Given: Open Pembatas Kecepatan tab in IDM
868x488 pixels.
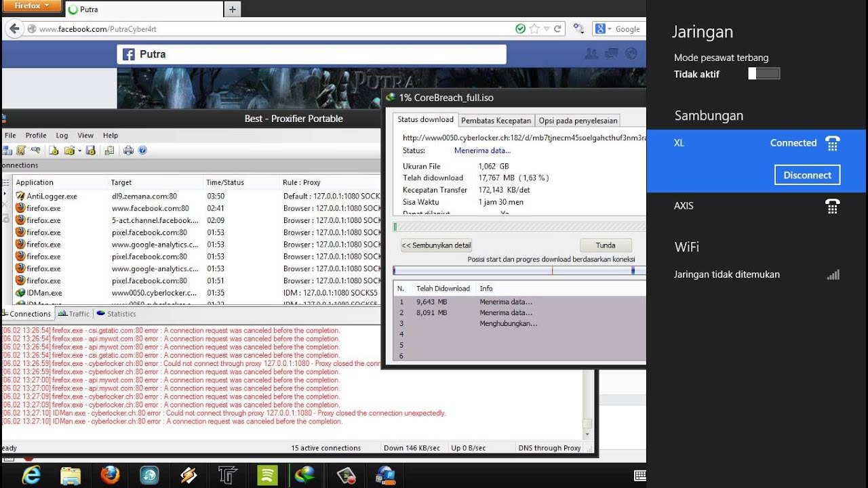Looking at the screenshot, I should pos(496,121).
